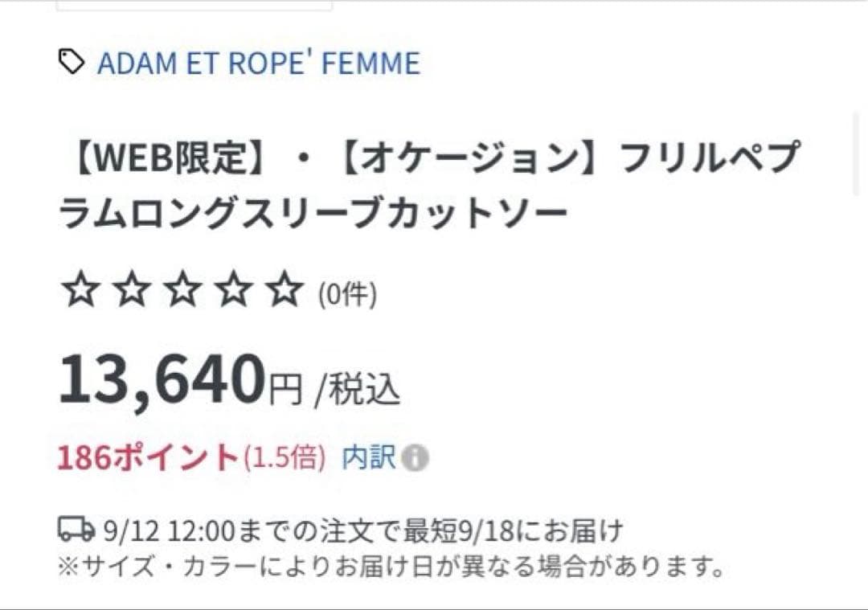Click the (1.5倍) points multiplier
Screen dimensions: 868x610
click(x=285, y=458)
